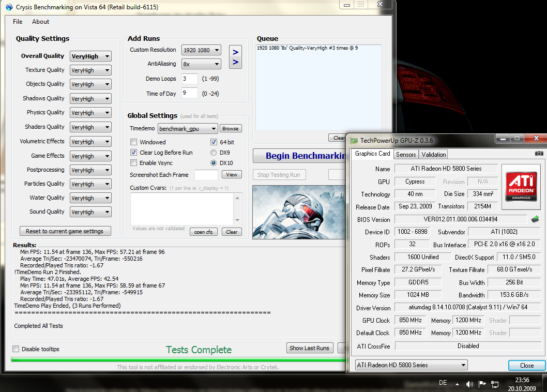This screenshot has height=392, width=547.
Task: Show hidden tray icons arrow
Action: (457, 384)
